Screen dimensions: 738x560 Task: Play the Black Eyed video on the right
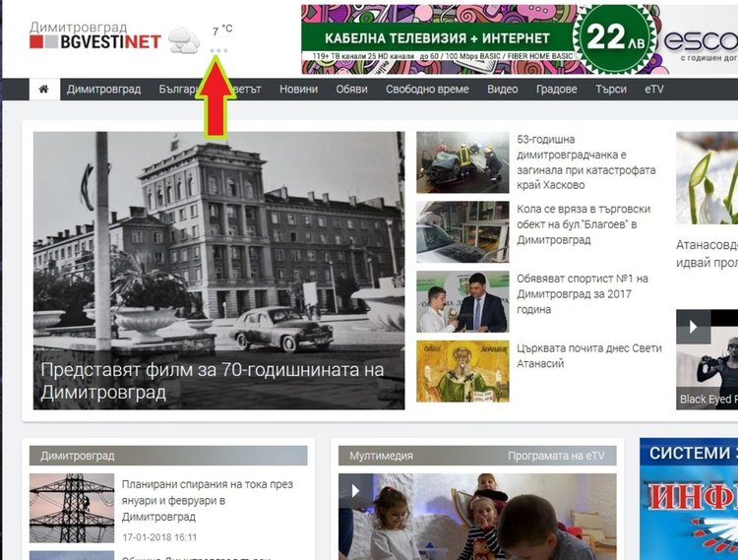point(694,326)
